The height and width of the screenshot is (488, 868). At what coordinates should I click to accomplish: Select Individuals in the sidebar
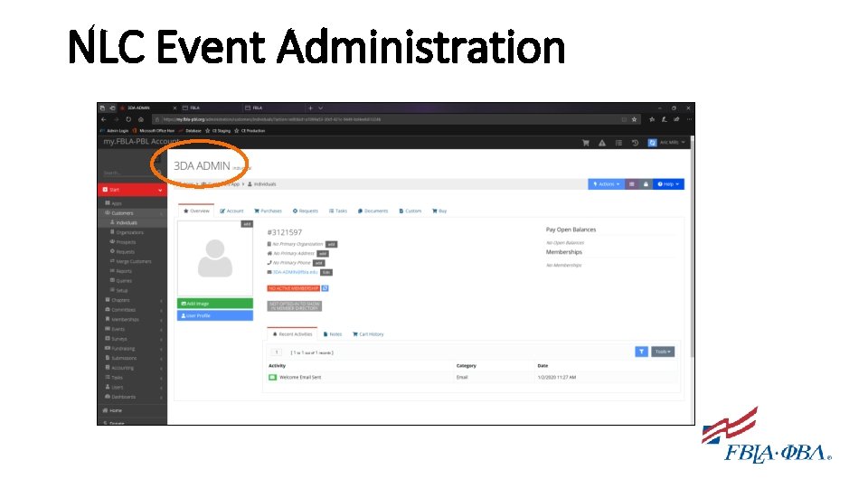click(x=127, y=223)
